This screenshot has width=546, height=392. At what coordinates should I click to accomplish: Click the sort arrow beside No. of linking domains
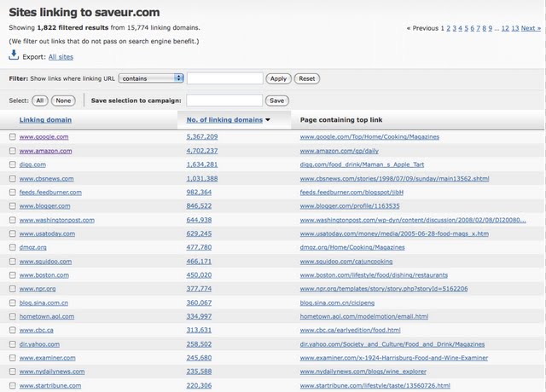coord(268,119)
